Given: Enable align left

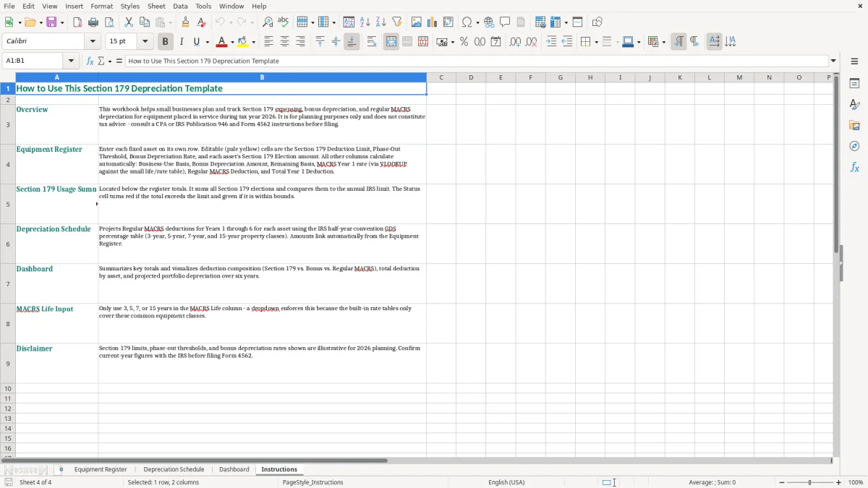Looking at the screenshot, I should [x=268, y=42].
